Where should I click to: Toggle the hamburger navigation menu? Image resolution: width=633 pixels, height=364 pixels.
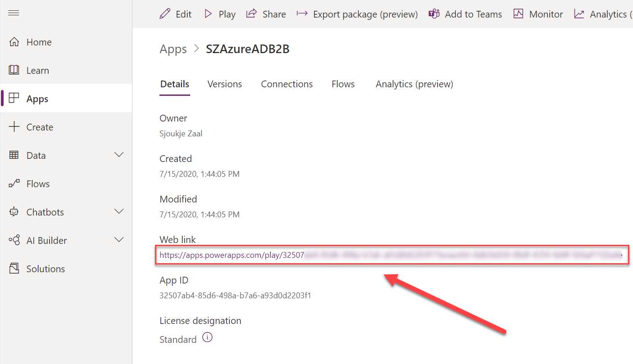click(x=14, y=13)
